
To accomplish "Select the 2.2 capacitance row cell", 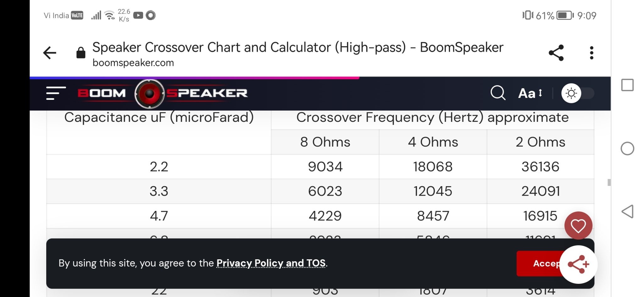I will coord(159,167).
